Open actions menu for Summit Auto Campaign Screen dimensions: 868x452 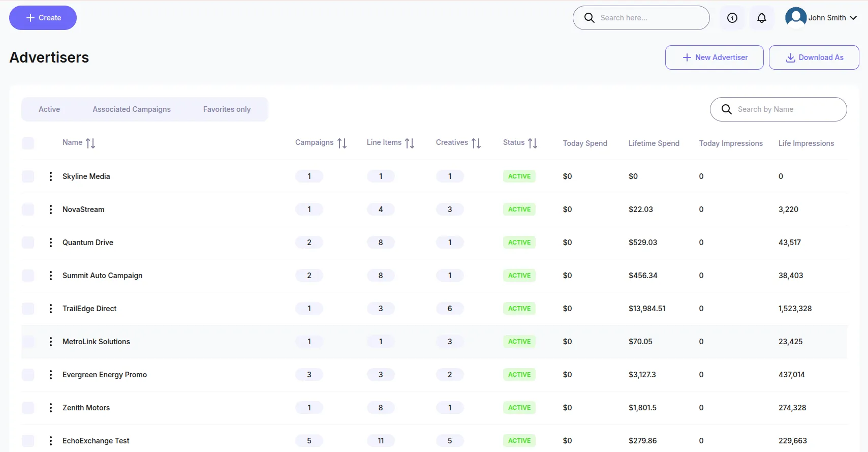pos(50,276)
